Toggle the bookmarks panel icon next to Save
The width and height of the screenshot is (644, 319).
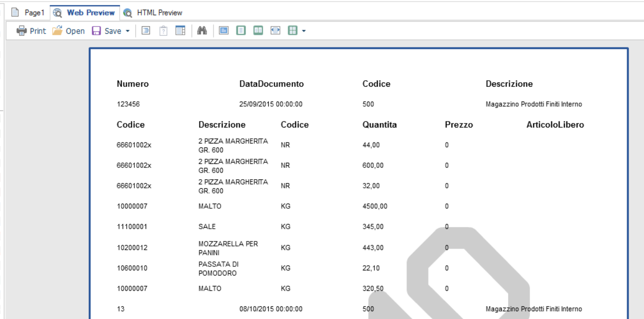tap(146, 31)
